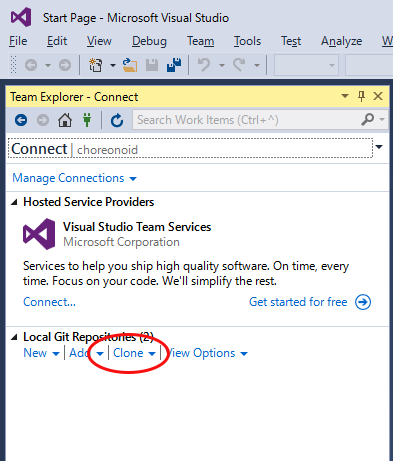Collapse the Local Git Repositories section

14,337
